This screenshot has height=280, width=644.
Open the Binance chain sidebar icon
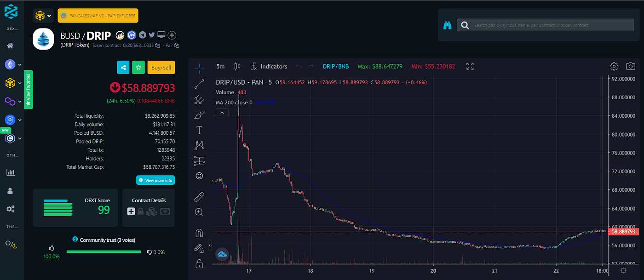[x=10, y=83]
